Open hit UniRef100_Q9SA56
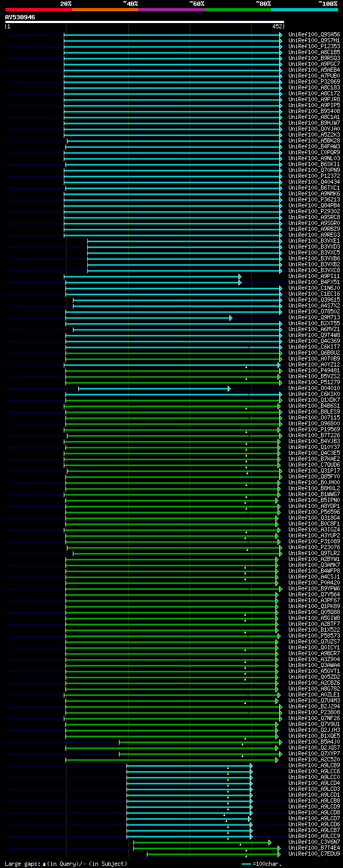Viewport: 343px width, 868px height. coord(314,34)
